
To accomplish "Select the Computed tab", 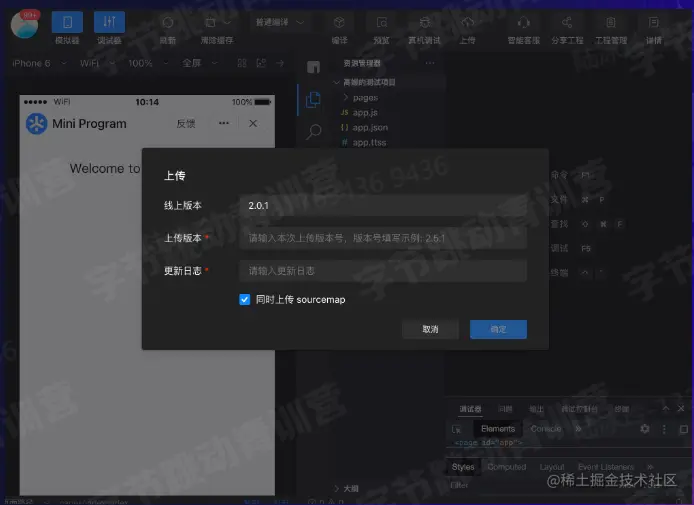I will pyautogui.click(x=507, y=467).
